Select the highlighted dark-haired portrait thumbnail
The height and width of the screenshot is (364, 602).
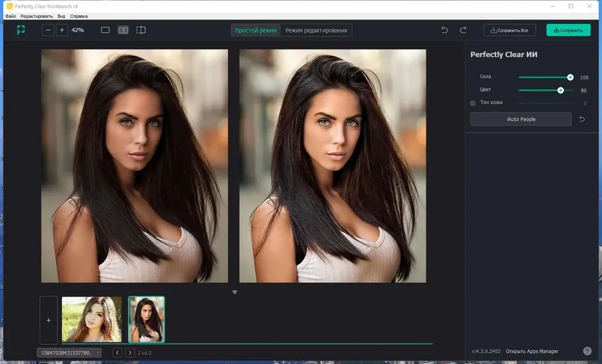coord(146,319)
